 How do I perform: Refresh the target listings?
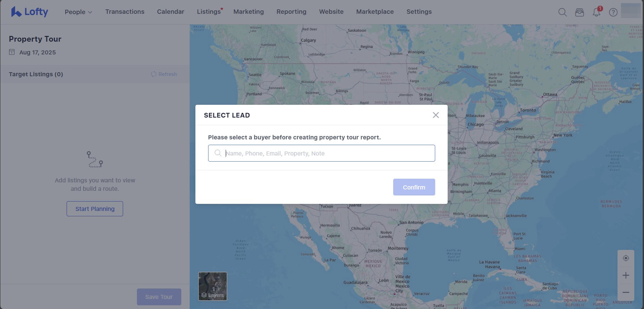(x=164, y=74)
